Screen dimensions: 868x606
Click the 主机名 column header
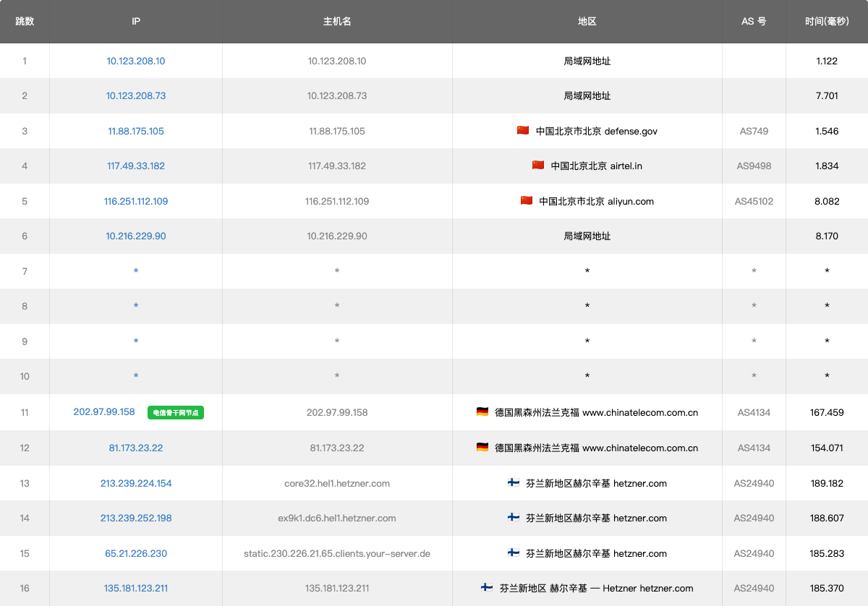[337, 22]
